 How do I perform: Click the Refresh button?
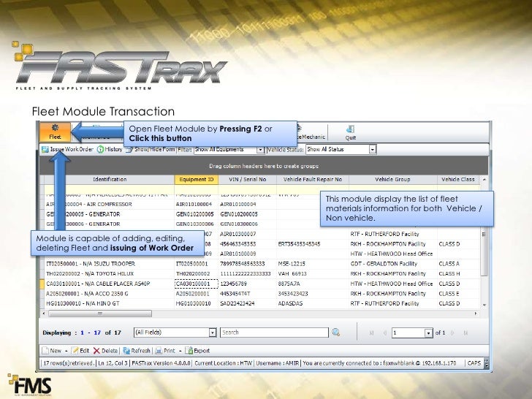click(x=137, y=351)
